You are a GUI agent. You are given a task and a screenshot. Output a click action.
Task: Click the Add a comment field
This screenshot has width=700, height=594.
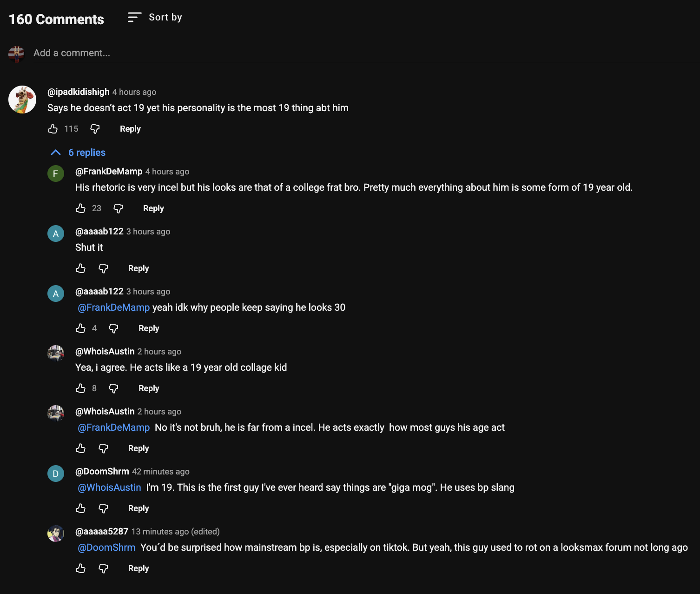(232, 53)
